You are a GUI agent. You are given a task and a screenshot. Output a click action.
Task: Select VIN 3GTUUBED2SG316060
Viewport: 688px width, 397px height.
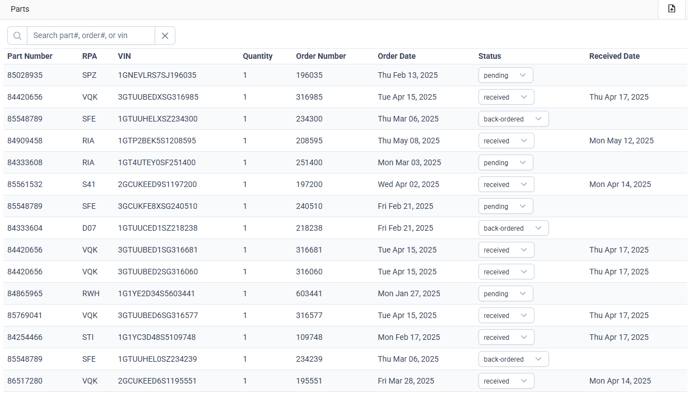(x=158, y=272)
